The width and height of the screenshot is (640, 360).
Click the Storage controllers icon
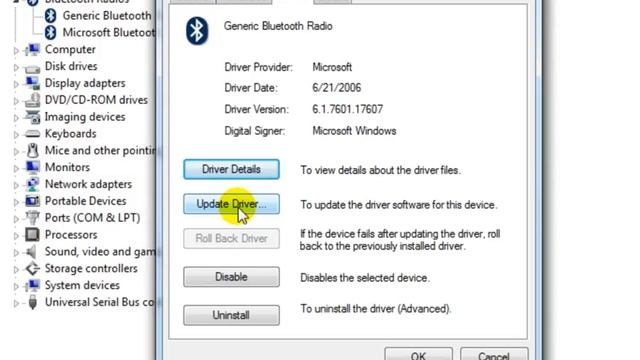[33, 269]
